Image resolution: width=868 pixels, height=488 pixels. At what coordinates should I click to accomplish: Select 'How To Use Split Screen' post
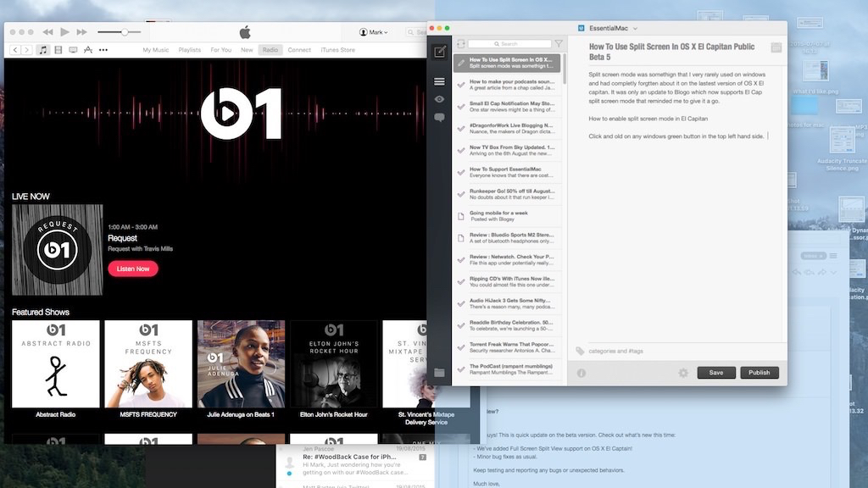[x=507, y=63]
